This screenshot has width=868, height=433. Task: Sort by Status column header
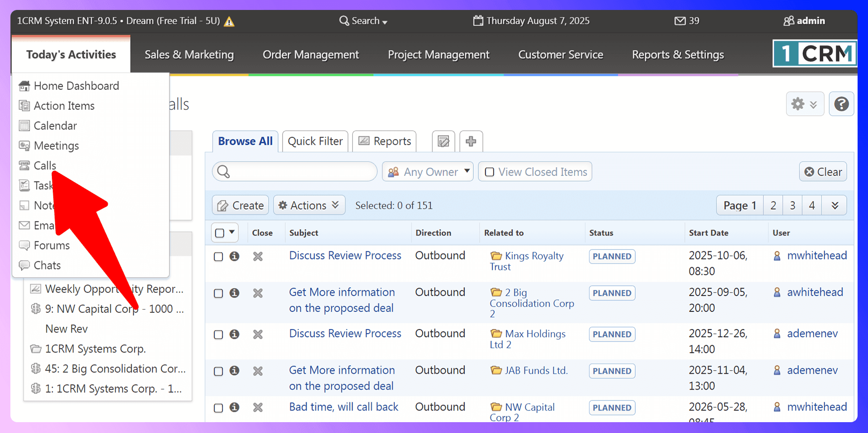click(x=601, y=233)
